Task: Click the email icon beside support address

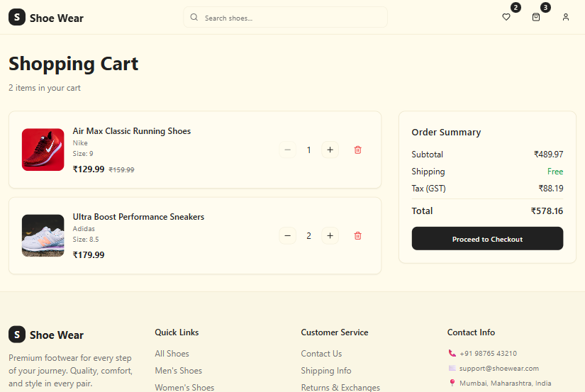Action: [x=452, y=368]
